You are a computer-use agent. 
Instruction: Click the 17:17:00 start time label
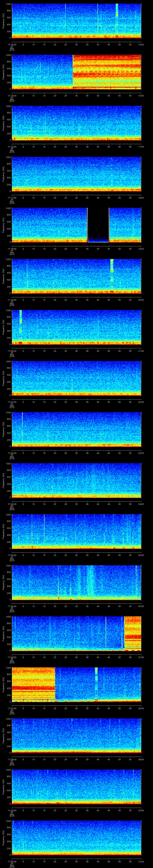tap(12, 198)
